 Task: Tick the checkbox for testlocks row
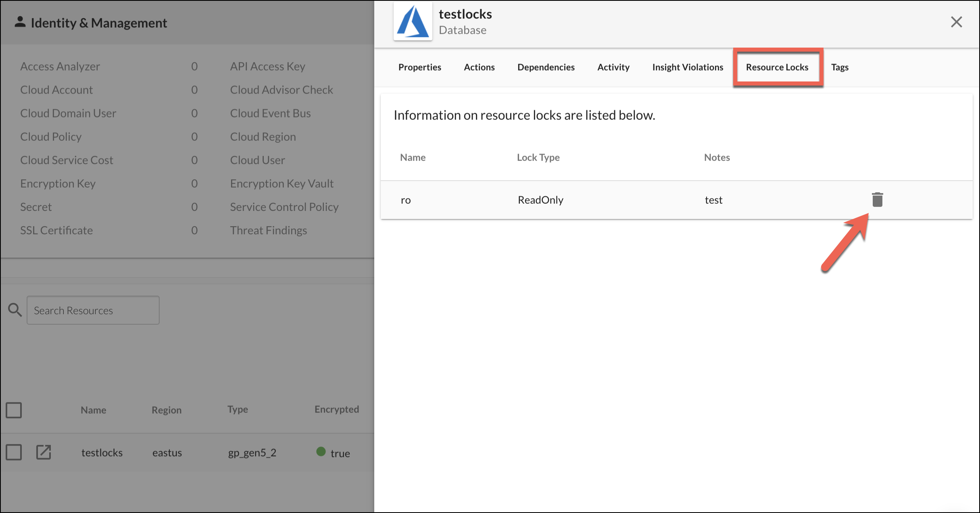[x=14, y=452]
